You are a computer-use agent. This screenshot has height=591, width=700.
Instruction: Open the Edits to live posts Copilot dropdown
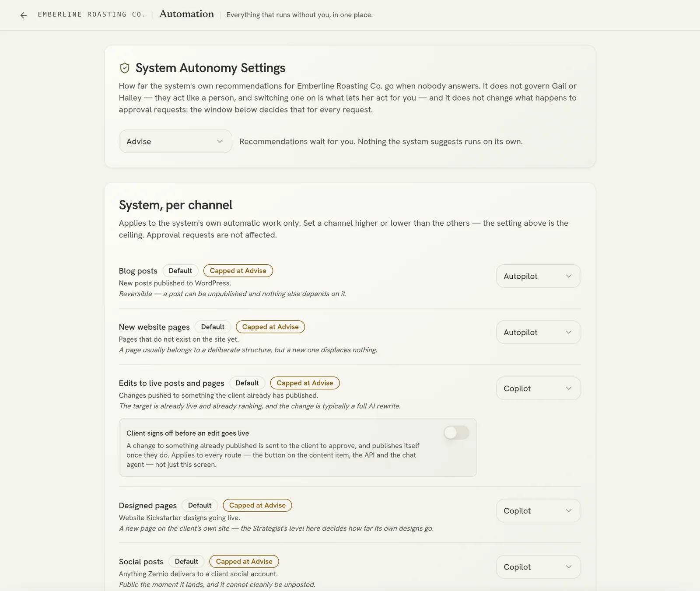pos(538,388)
